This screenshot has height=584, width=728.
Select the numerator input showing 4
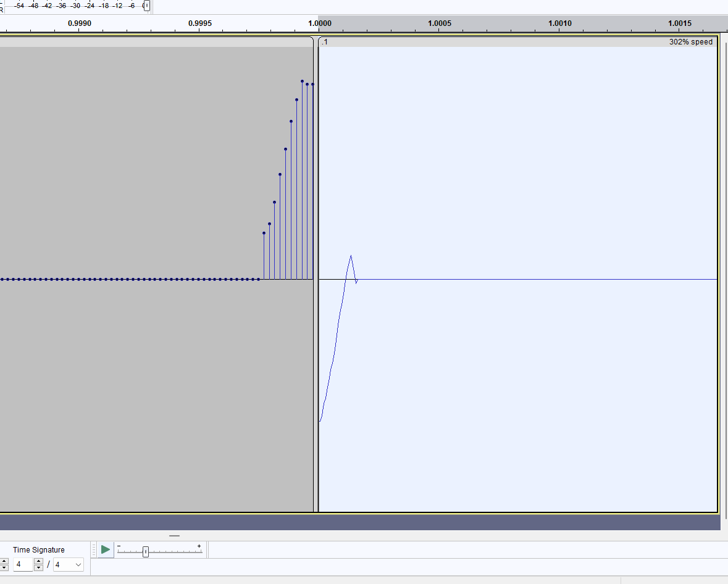(23, 564)
